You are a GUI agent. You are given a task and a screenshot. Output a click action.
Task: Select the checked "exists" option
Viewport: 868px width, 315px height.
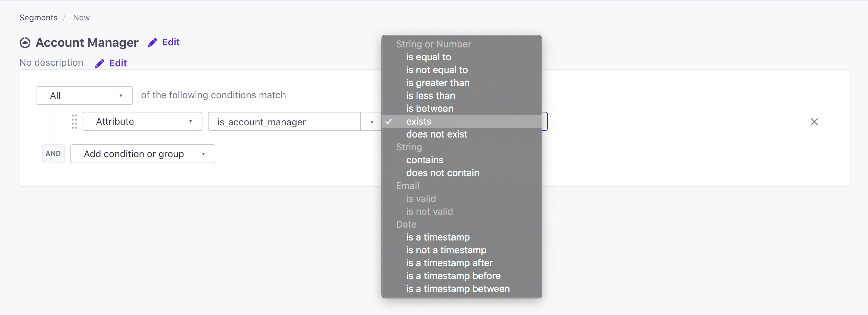point(419,122)
